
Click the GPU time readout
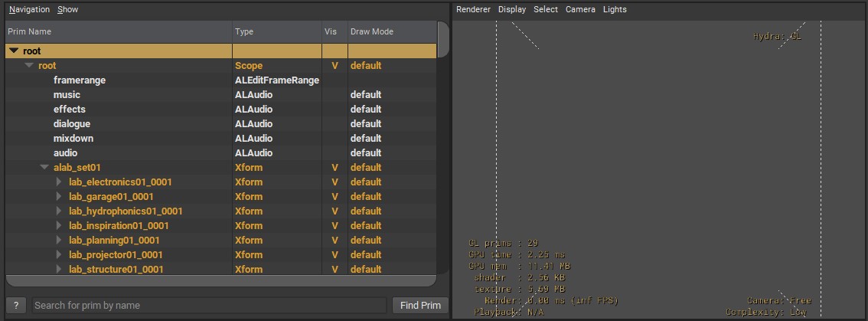(x=517, y=254)
